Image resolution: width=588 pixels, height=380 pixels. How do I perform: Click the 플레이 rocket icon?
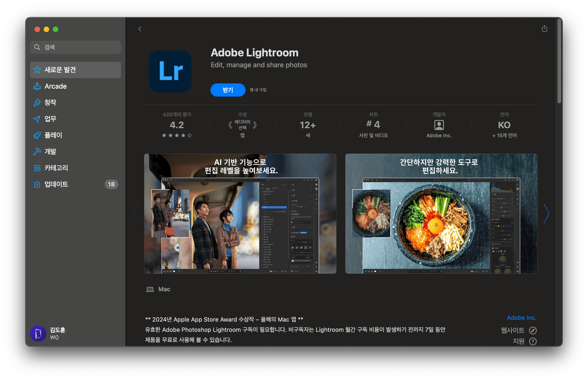[37, 135]
